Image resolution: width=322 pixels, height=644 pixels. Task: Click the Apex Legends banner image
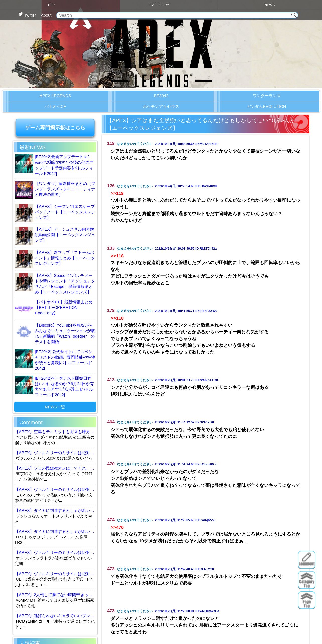point(161,54)
